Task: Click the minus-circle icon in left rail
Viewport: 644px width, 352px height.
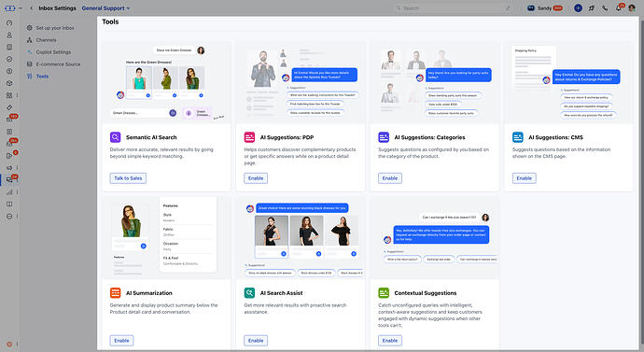Action: point(9,216)
